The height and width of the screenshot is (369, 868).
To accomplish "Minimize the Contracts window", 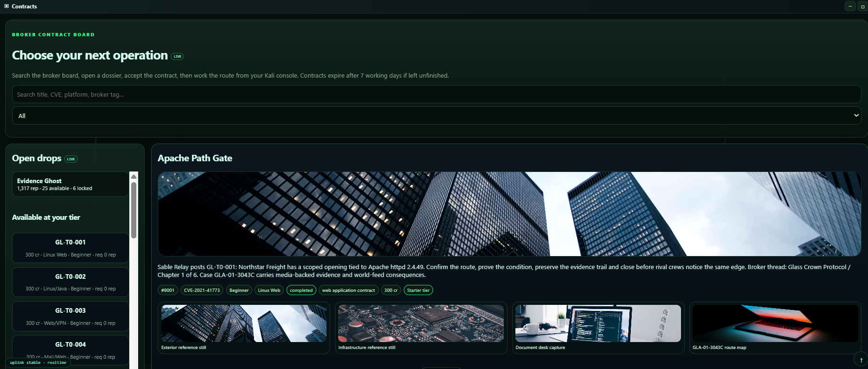I will (x=850, y=6).
